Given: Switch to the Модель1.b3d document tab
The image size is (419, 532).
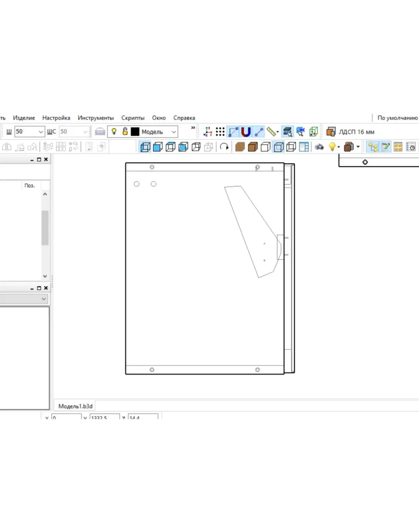Looking at the screenshot, I should click(76, 406).
